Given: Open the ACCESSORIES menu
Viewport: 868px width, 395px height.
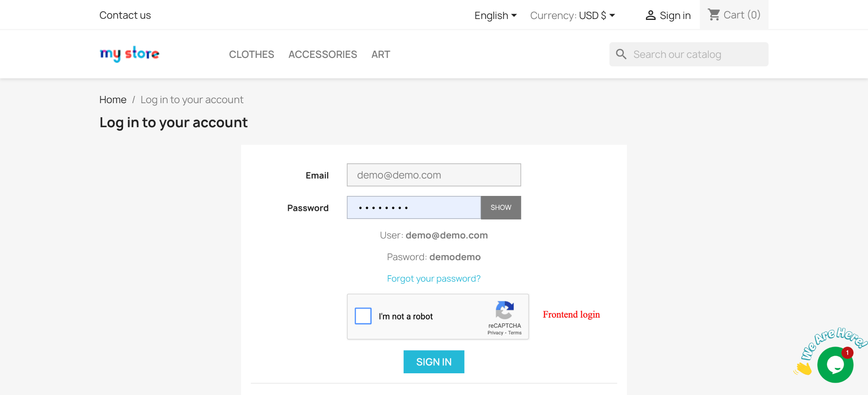Looking at the screenshot, I should coord(322,54).
